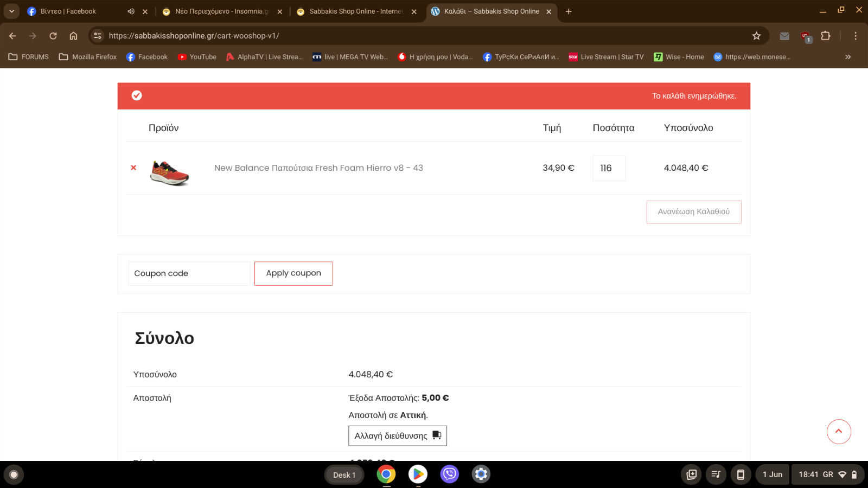Open the Mozilla Firefox bookmark folder
The image size is (868, 488).
pyautogui.click(x=88, y=57)
